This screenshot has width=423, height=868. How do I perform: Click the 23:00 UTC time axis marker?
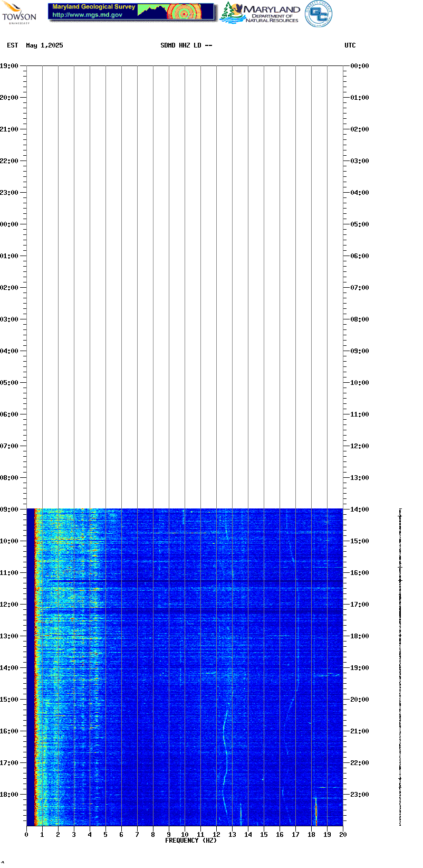[x=360, y=795]
